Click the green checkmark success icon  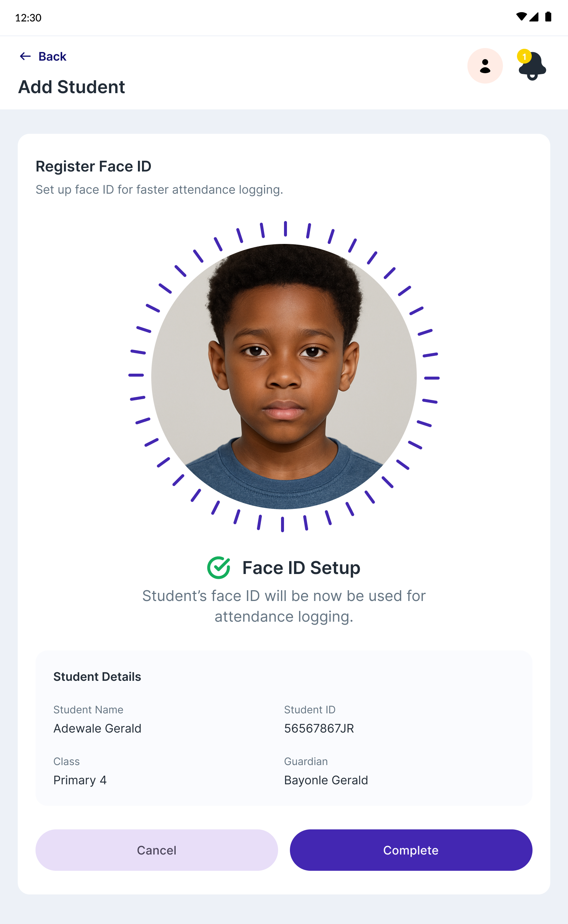click(219, 567)
